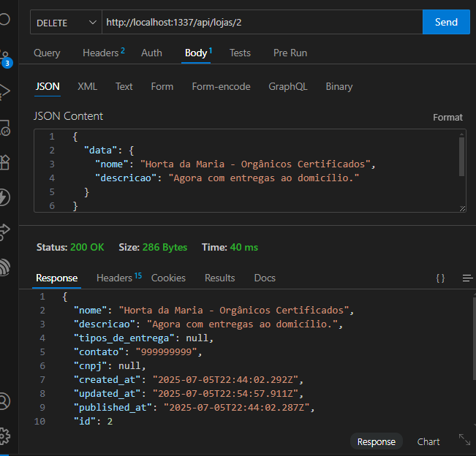Viewport: 476px width, 456px height.
Task: Select Text body type
Action: click(x=124, y=87)
